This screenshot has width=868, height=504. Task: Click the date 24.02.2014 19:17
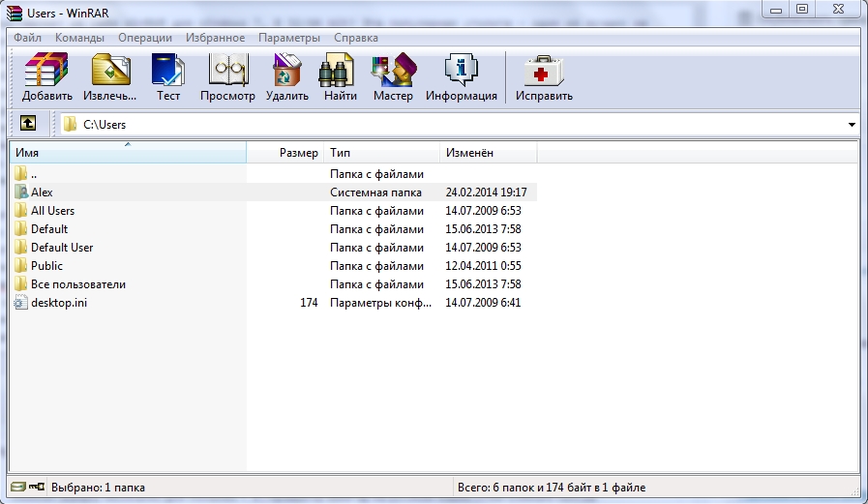point(486,192)
